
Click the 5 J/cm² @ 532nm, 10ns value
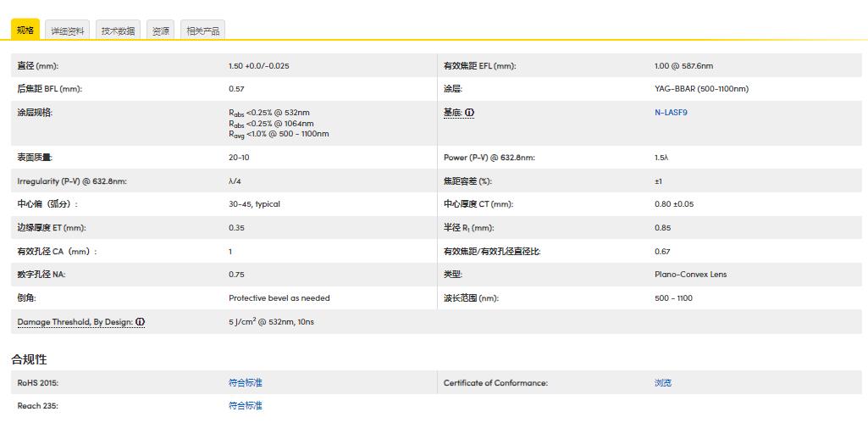pyautogui.click(x=271, y=322)
